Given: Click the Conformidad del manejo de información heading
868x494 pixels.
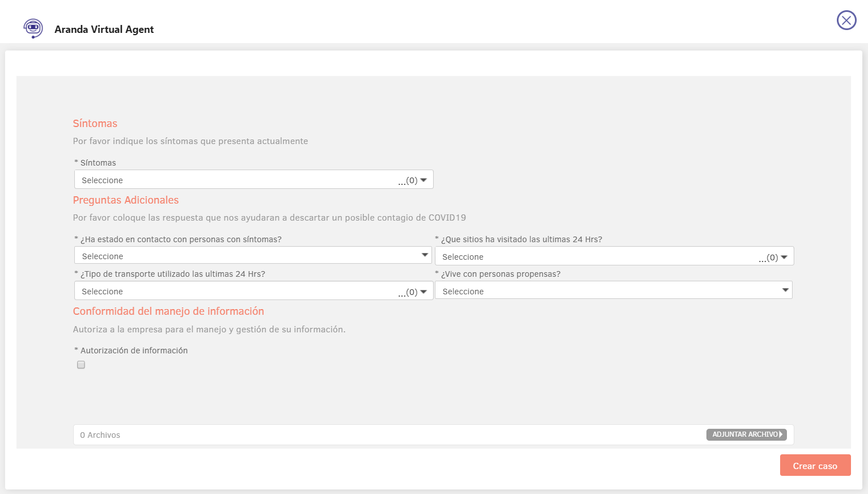Looking at the screenshot, I should (x=168, y=311).
